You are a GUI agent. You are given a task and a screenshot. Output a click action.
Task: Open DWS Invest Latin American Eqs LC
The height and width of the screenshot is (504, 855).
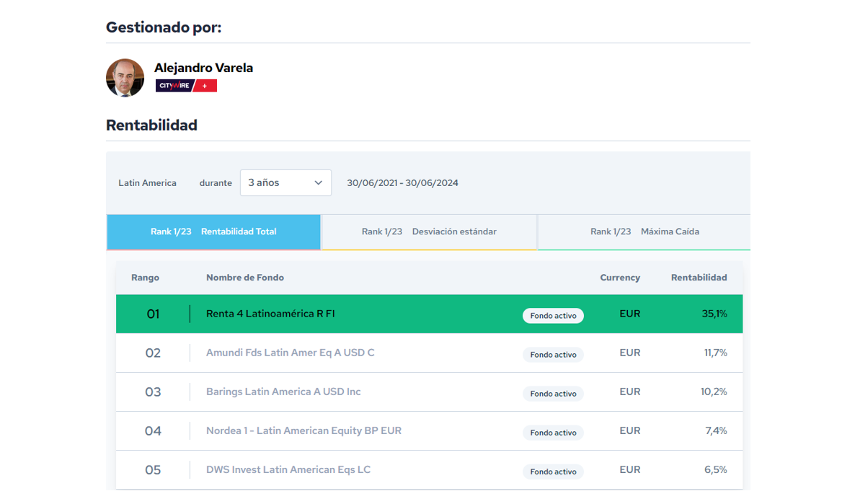click(x=288, y=469)
